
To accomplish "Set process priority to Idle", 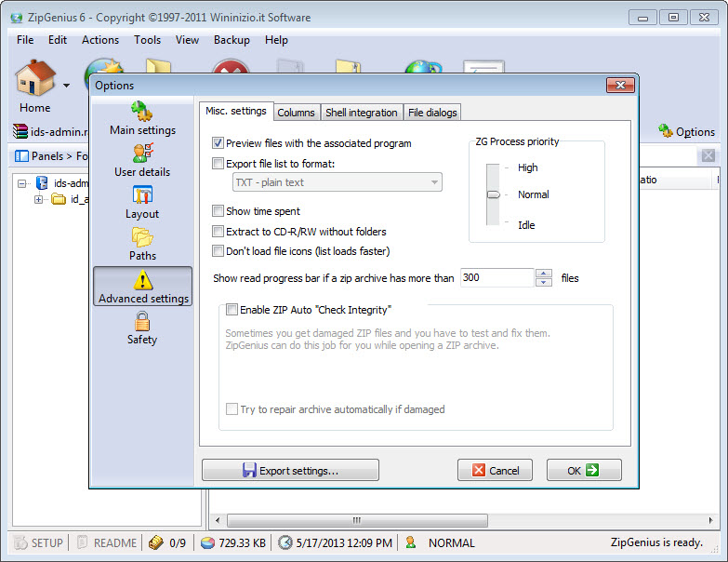I will 526,225.
